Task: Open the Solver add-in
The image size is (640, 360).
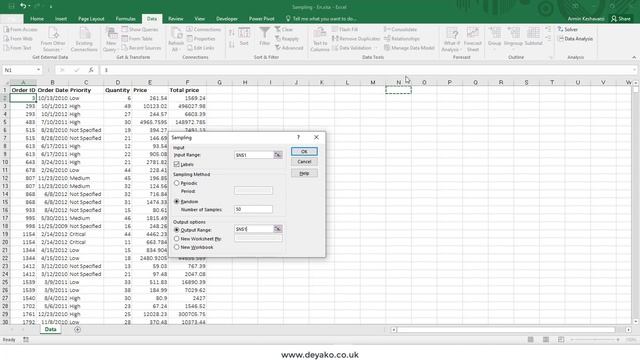Action: tap(568, 29)
